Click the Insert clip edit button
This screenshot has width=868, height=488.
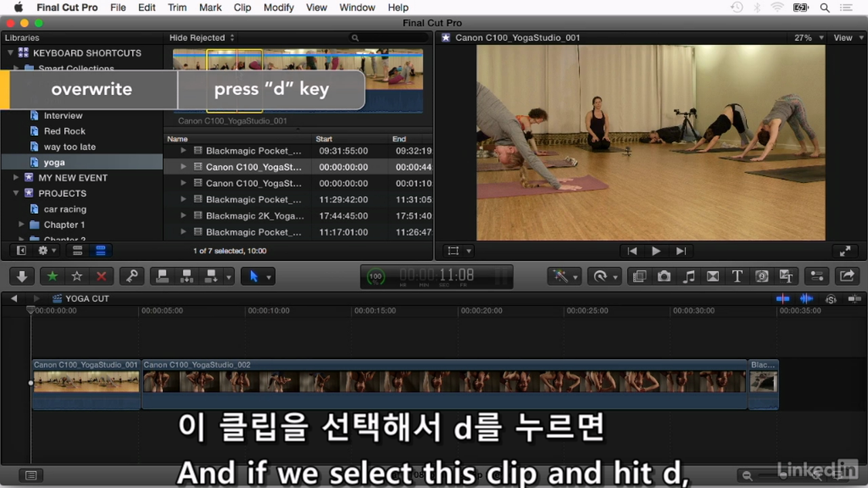coord(186,277)
